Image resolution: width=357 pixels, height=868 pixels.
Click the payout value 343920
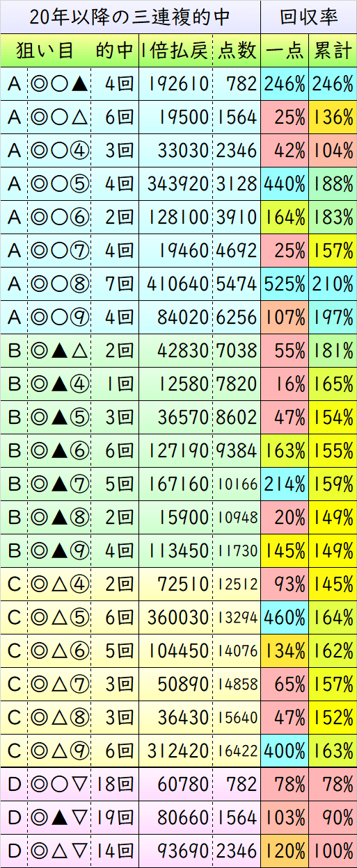178,184
